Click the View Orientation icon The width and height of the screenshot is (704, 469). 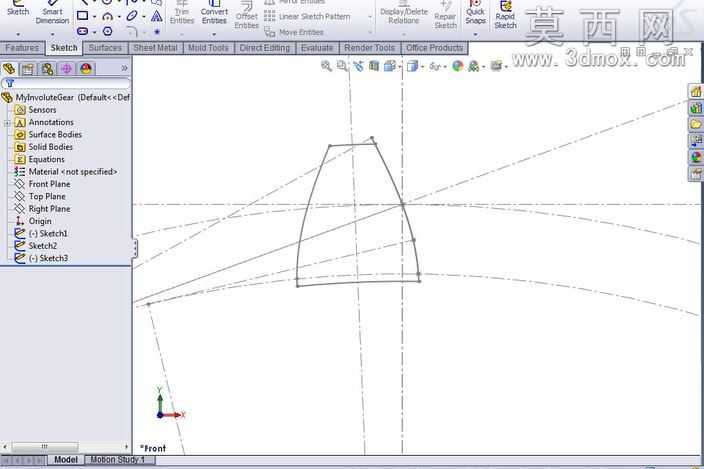point(390,66)
